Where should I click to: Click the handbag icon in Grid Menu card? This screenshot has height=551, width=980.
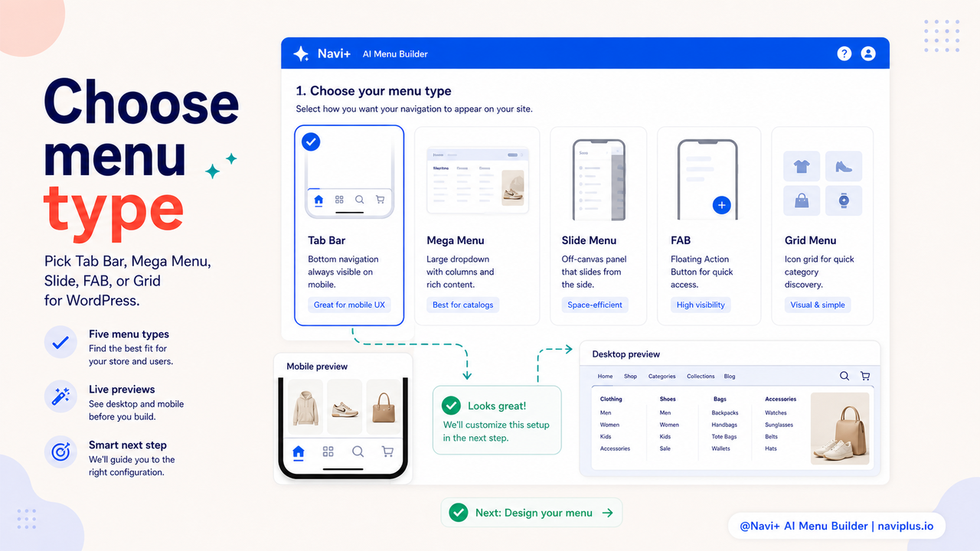pyautogui.click(x=802, y=201)
